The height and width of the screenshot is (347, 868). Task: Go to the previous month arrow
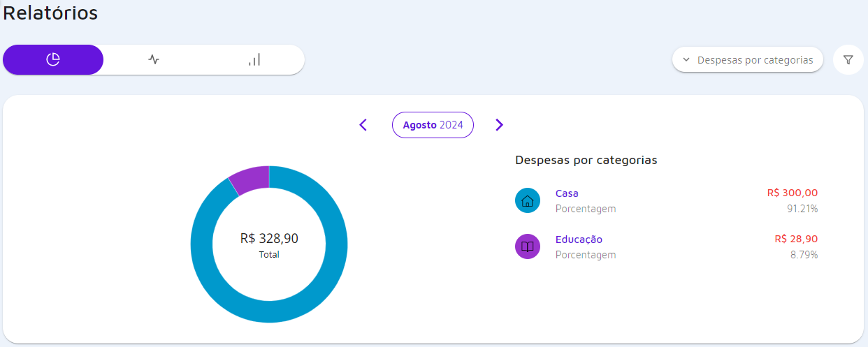(x=363, y=125)
